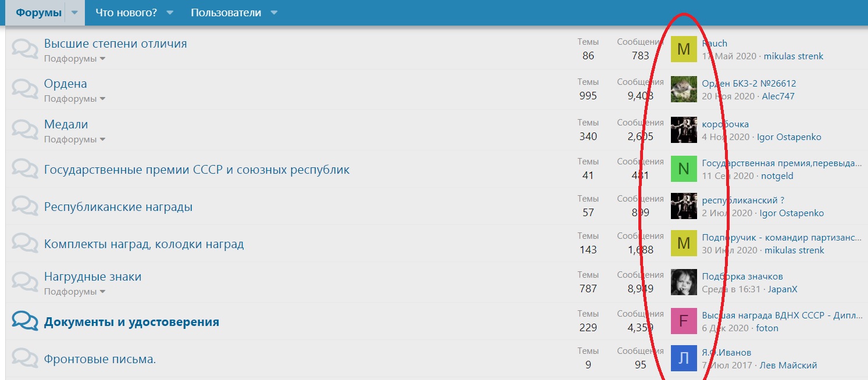868x380 pixels.
Task: Open Igor Ostapenko profile in Медали row
Action: coord(788,137)
